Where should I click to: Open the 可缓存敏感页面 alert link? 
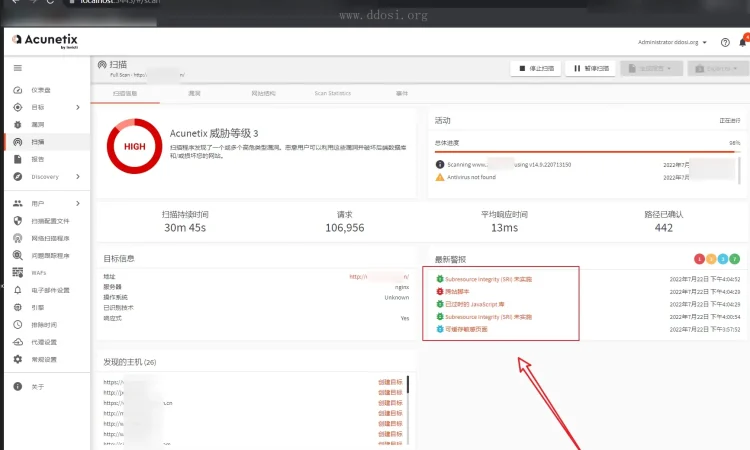(x=466, y=329)
